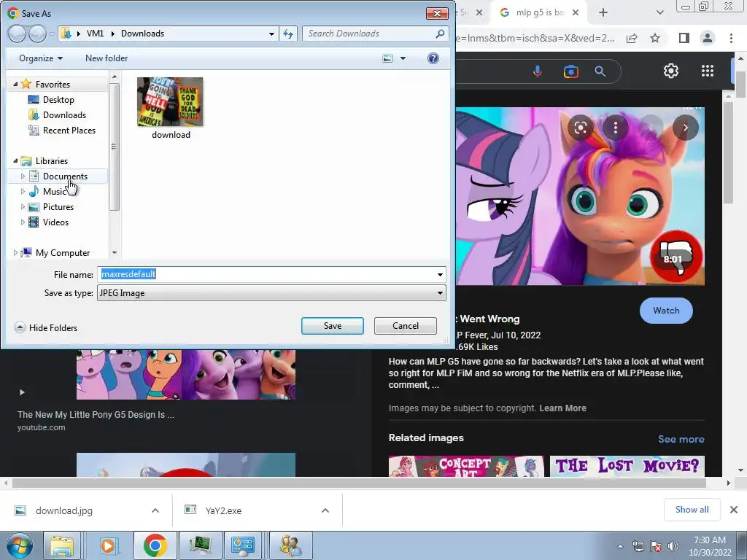Collapse the Favorites tree group
This screenshot has height=560, width=747.
(15, 84)
